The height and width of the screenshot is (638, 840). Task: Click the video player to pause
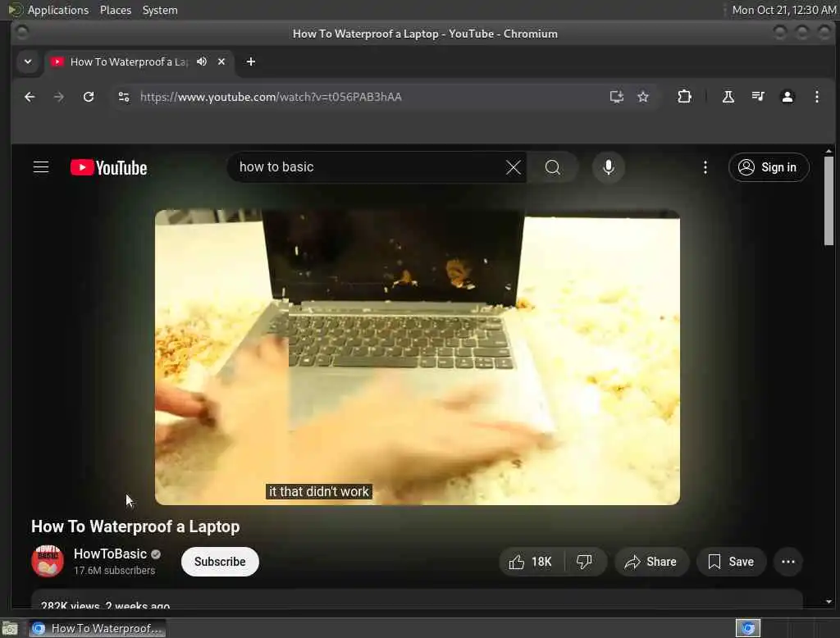418,357
